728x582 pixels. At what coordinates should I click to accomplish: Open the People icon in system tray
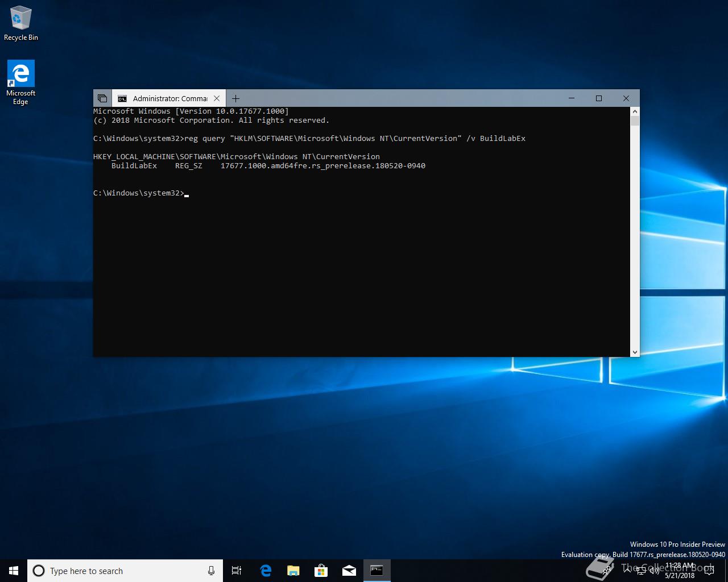pos(607,571)
